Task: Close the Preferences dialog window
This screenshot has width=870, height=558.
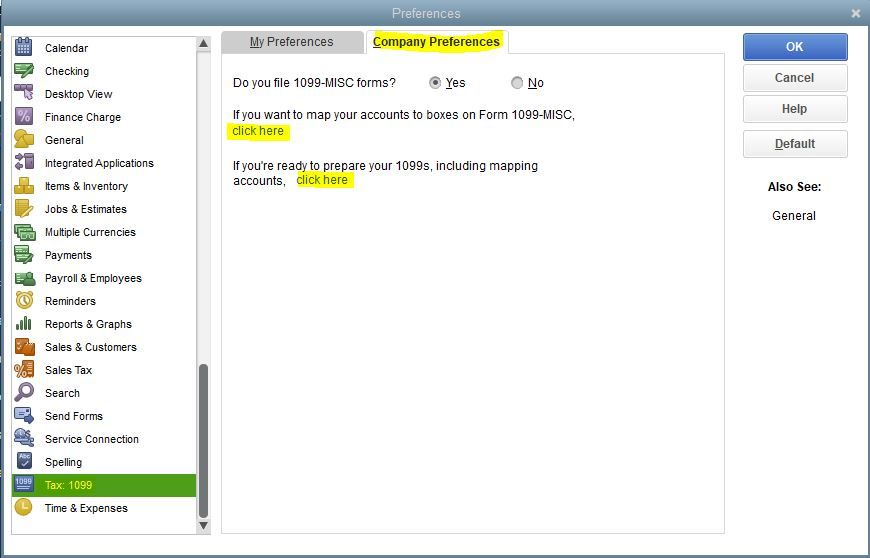Action: coord(856,13)
